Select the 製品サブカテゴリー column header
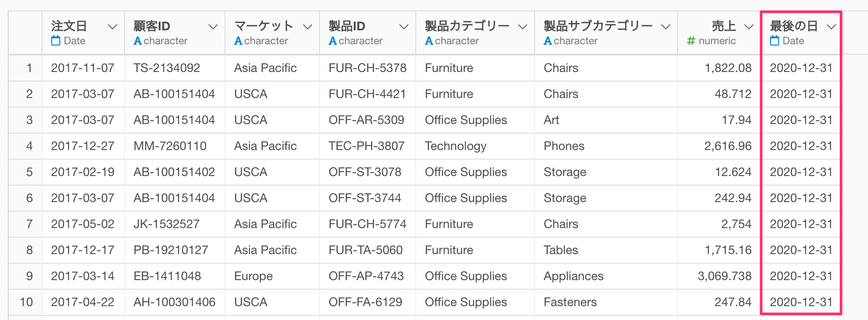The image size is (868, 320). (x=606, y=33)
